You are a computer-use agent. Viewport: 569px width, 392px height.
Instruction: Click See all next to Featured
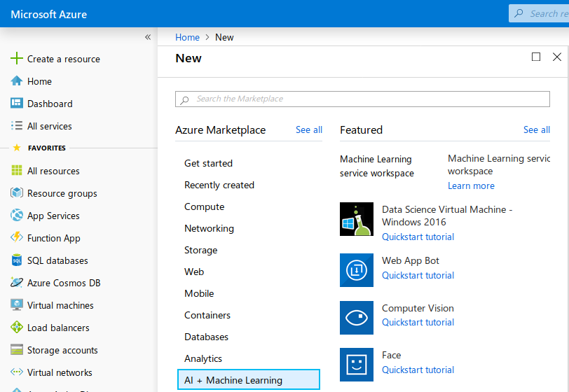coord(536,129)
